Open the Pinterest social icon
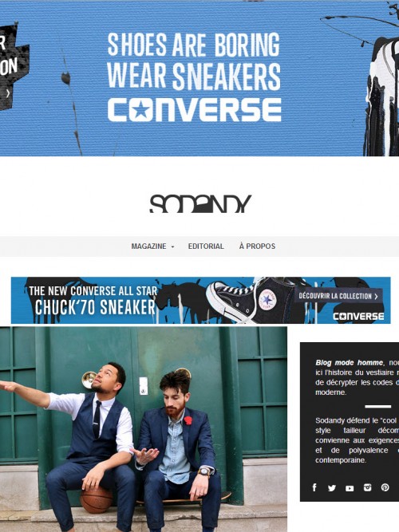Viewport: 399px width, 532px height. pyautogui.click(x=385, y=487)
